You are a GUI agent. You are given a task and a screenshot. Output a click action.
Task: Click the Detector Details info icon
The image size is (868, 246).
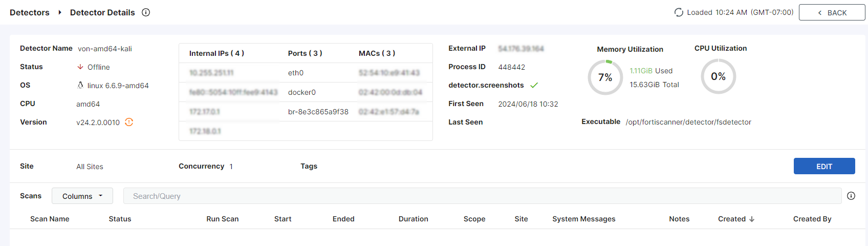146,12
